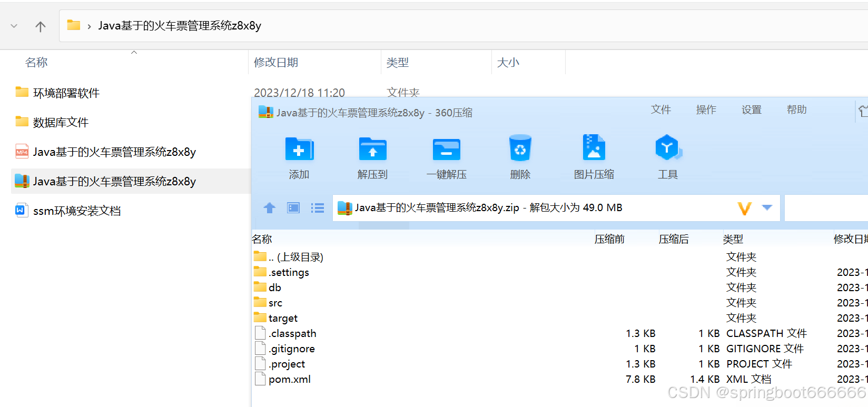This screenshot has width=868, height=407.
Task: Click the orange V scan icon in the path bar
Action: click(745, 209)
